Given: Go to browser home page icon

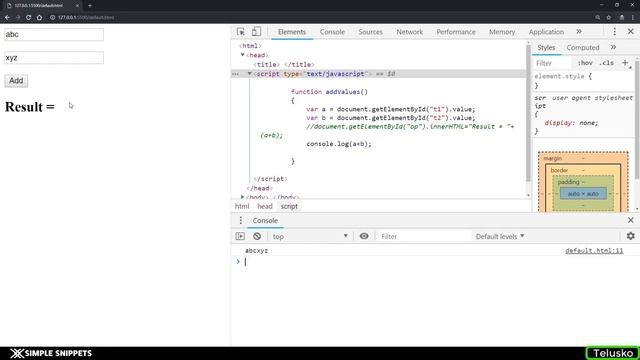Looking at the screenshot, I should 39,18.
